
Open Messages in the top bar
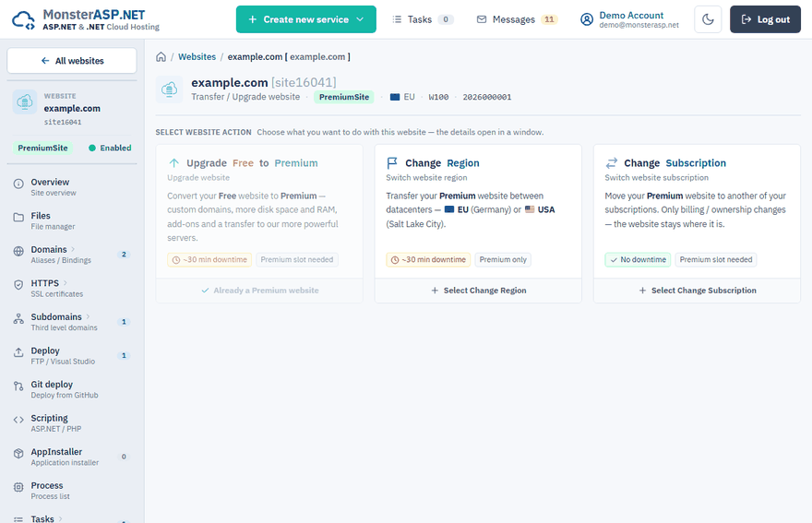pyautogui.click(x=517, y=19)
